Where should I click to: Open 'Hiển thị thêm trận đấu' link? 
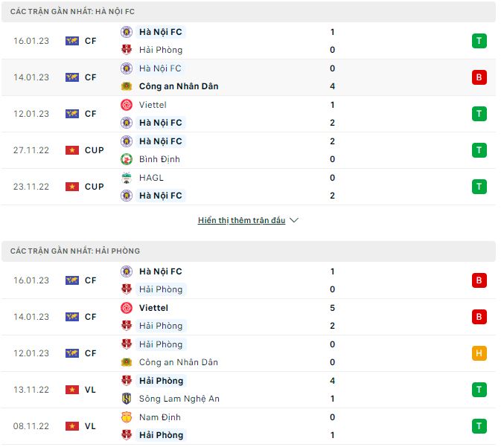coord(241,220)
